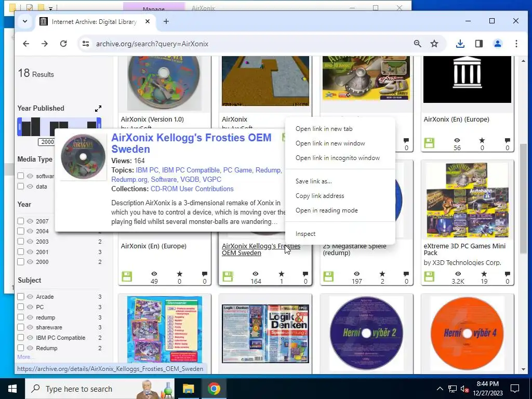
Task: Open Logik & Denken cover thumbnail
Action: pyautogui.click(x=265, y=334)
